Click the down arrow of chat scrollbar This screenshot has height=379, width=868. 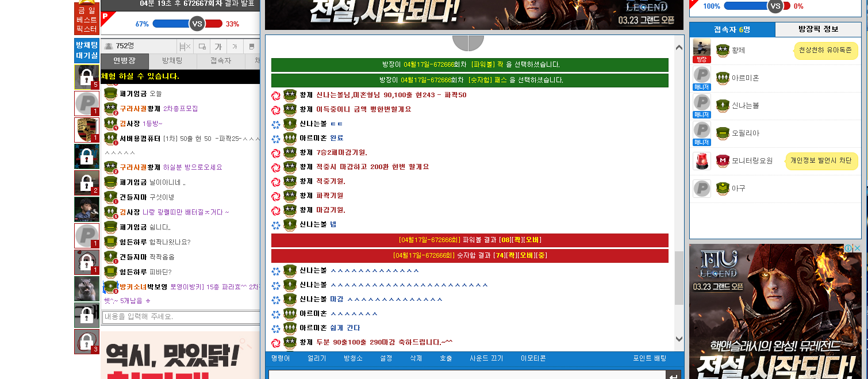pos(679,339)
